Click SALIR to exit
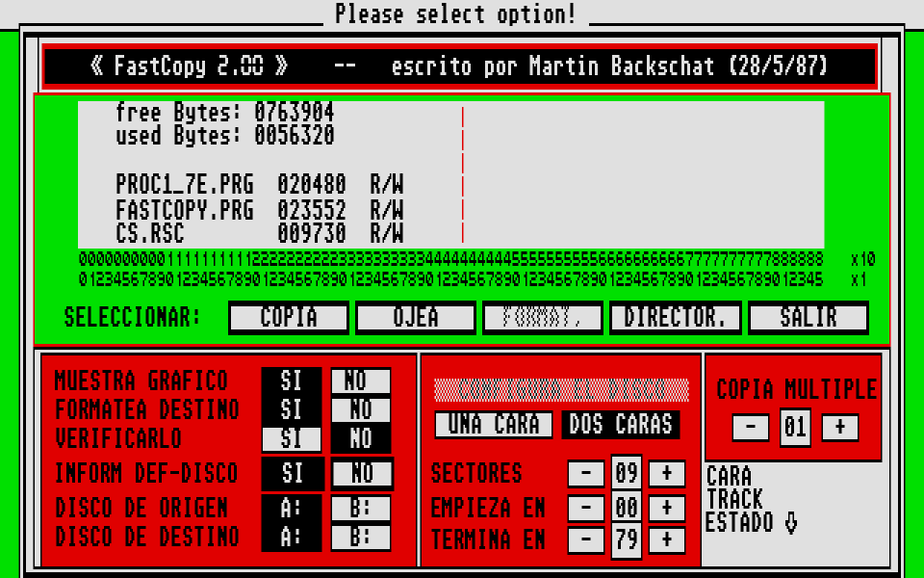This screenshot has width=924, height=578. pos(808,317)
